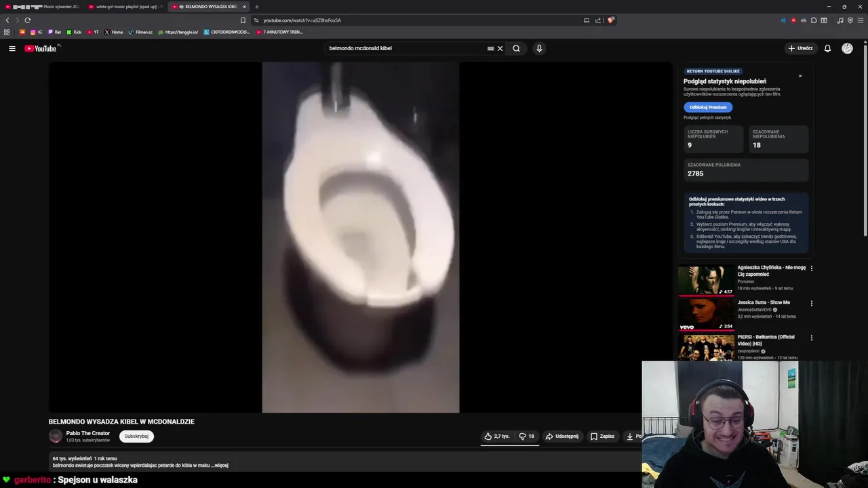This screenshot has height=488, width=868.
Task: Click the share icon in the address bar
Action: (x=598, y=20)
